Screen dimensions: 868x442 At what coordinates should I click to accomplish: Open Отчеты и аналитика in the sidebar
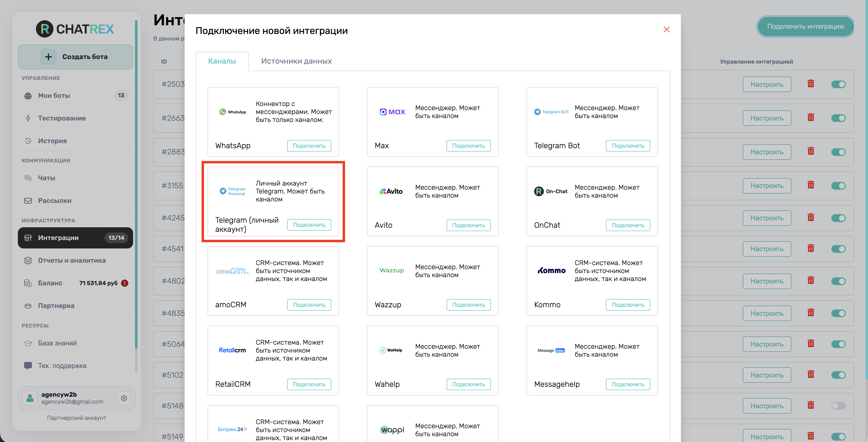(x=75, y=261)
